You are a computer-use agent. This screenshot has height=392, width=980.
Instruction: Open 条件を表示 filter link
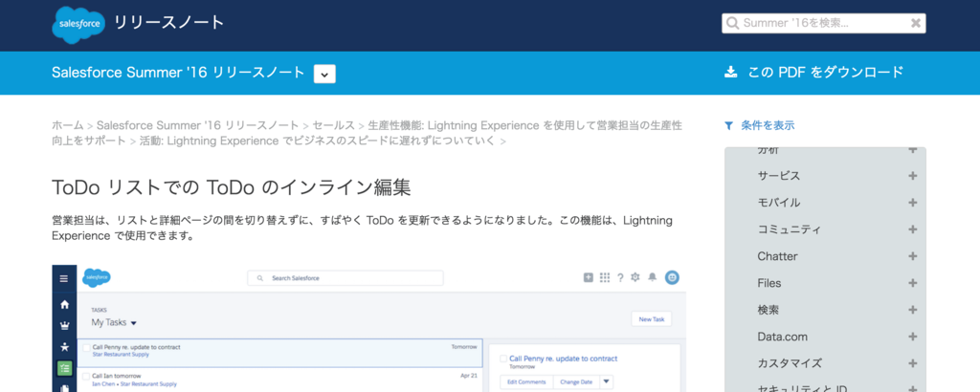coord(768,125)
